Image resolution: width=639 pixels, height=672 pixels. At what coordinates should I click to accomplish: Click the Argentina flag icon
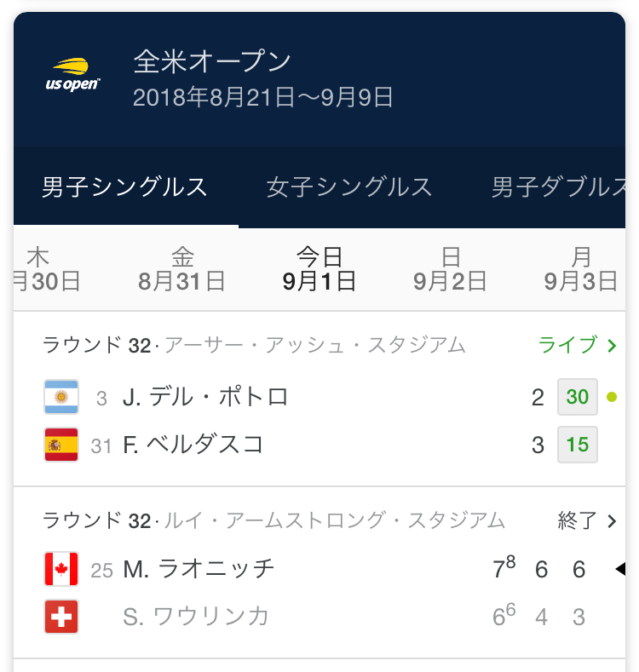[x=61, y=397]
